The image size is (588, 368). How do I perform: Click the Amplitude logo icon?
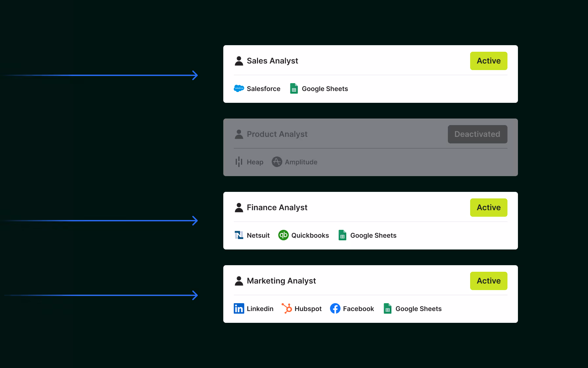click(277, 162)
